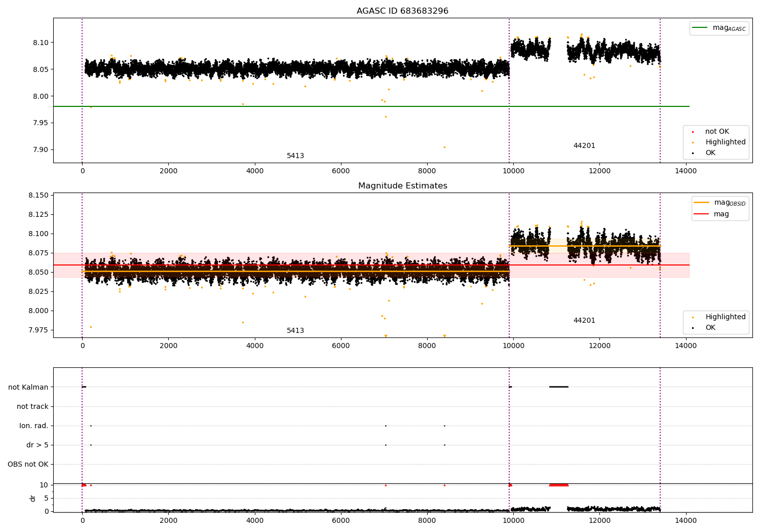The width and height of the screenshot is (760, 532).
Task: Click the '5413' obsid label in top plot
Action: tap(295, 156)
